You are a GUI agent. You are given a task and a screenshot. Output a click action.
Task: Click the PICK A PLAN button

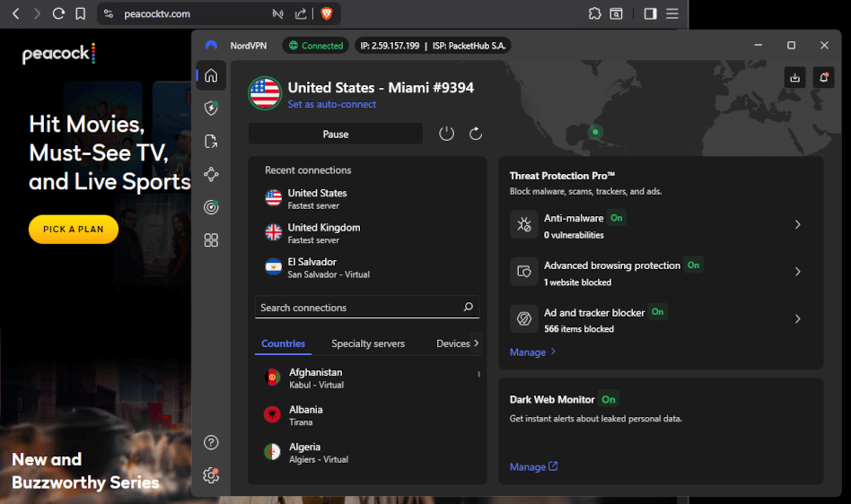[74, 229]
